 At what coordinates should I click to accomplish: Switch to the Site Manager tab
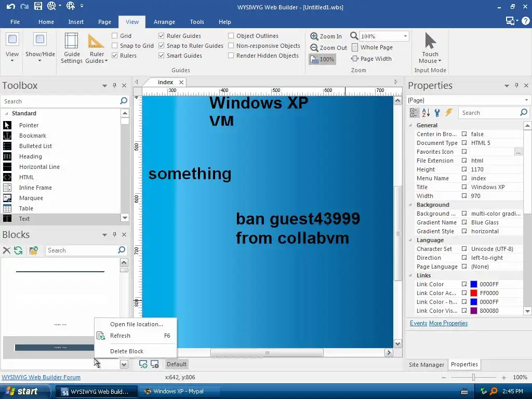[426, 364]
